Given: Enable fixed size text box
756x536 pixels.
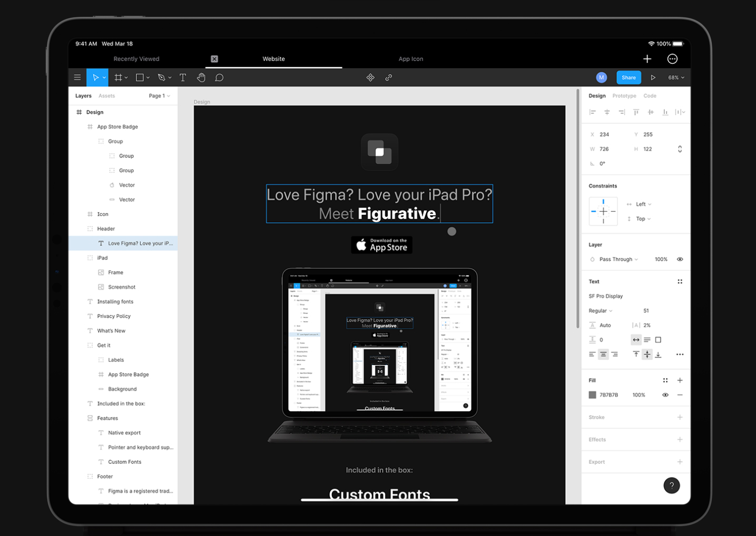Looking at the screenshot, I should pyautogui.click(x=658, y=340).
